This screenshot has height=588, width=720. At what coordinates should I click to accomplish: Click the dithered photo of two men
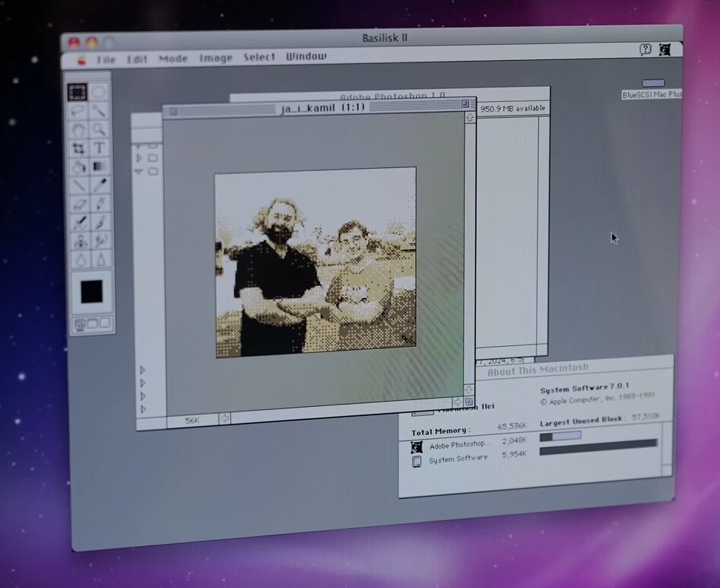316,262
